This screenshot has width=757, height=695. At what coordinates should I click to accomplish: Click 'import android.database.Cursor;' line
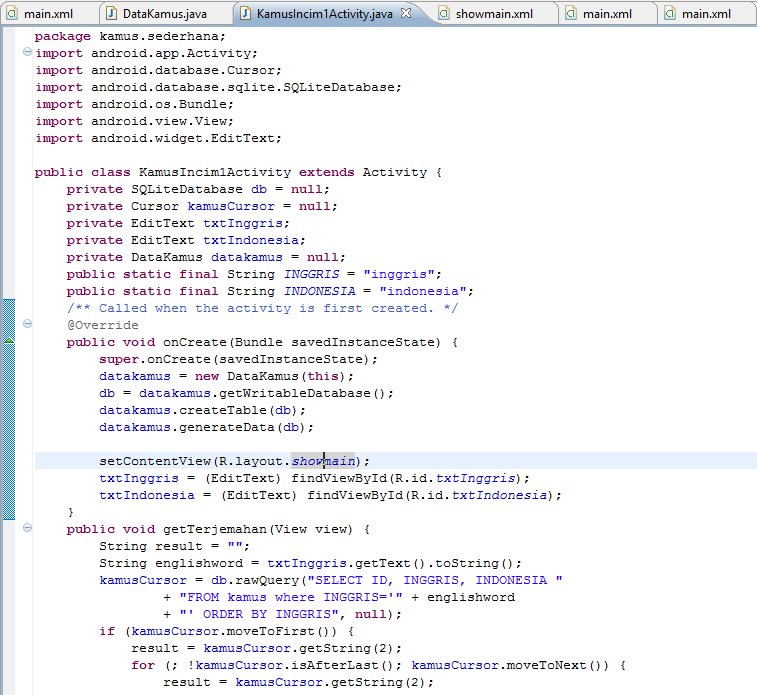[x=158, y=70]
